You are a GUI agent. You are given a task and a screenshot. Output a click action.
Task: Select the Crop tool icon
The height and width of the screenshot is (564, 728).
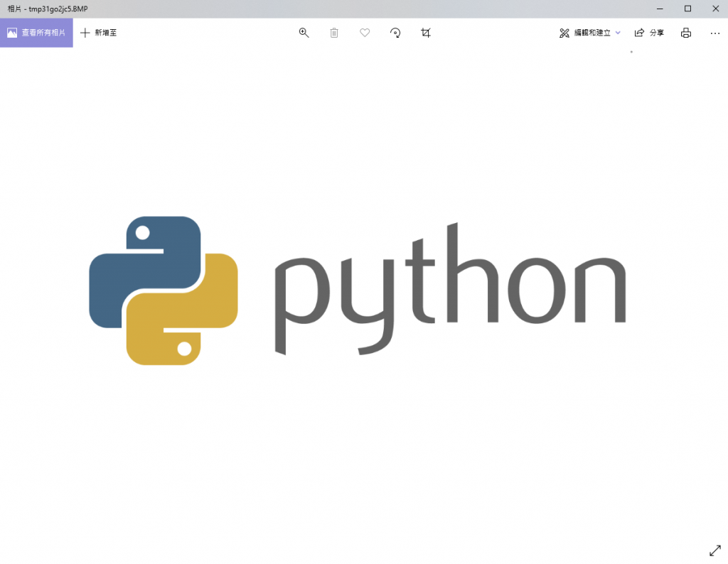click(x=426, y=33)
